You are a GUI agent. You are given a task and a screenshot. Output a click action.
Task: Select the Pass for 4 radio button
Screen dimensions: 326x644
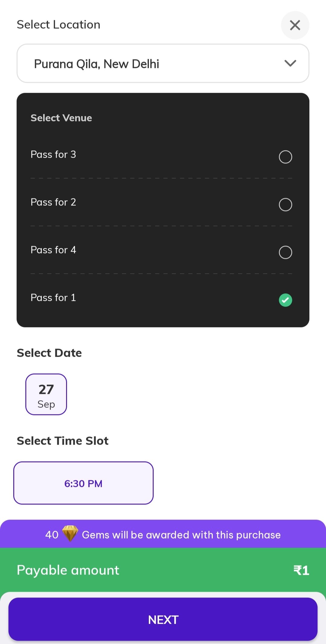pyautogui.click(x=285, y=252)
